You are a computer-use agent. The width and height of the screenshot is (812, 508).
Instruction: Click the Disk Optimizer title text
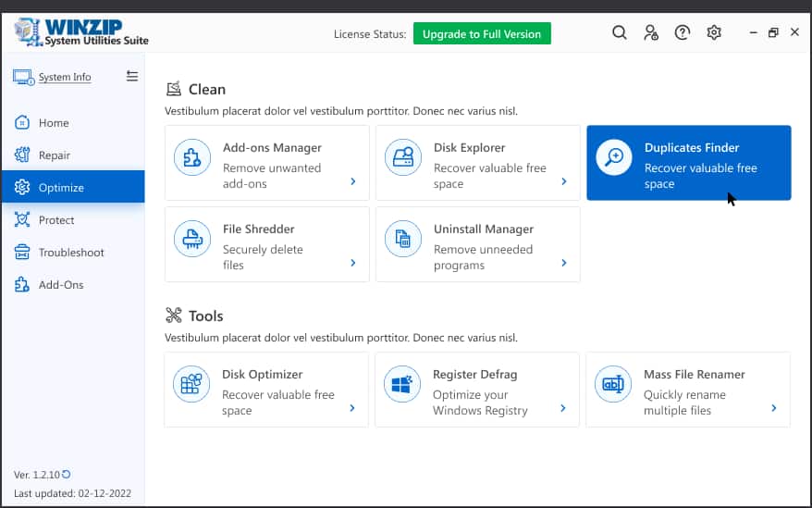(262, 374)
